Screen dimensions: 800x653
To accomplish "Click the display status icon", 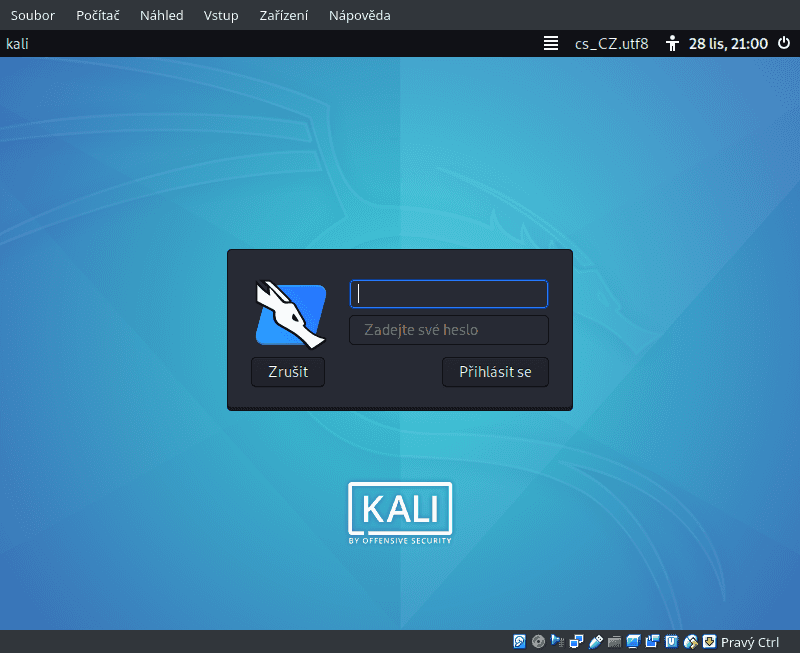I will [631, 641].
